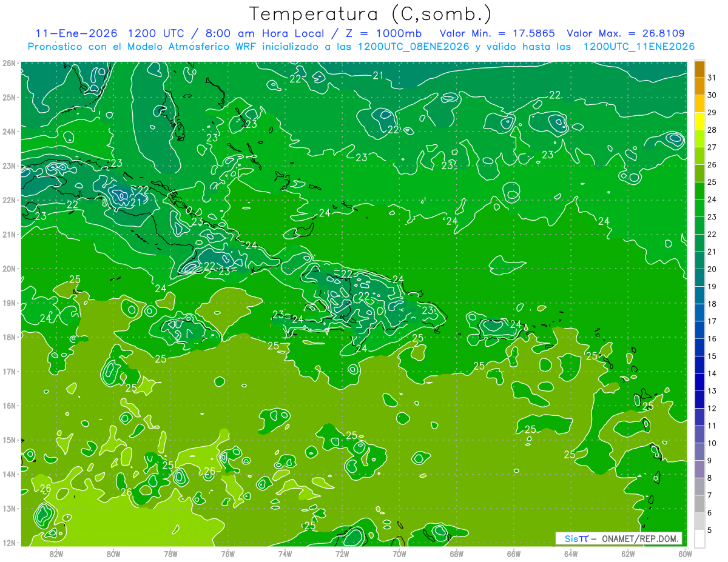The height and width of the screenshot is (562, 728).
Task: Click the 6 label on the color scale
Action: [710, 513]
